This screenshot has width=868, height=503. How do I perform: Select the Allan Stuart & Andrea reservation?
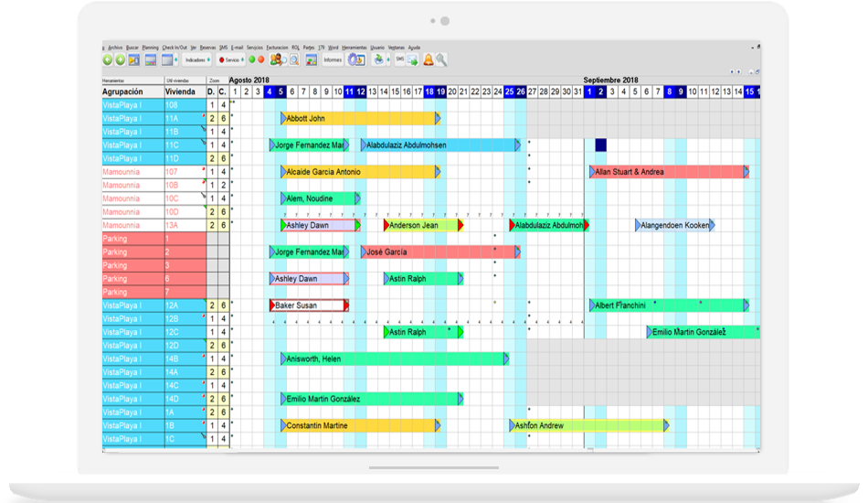pyautogui.click(x=669, y=172)
